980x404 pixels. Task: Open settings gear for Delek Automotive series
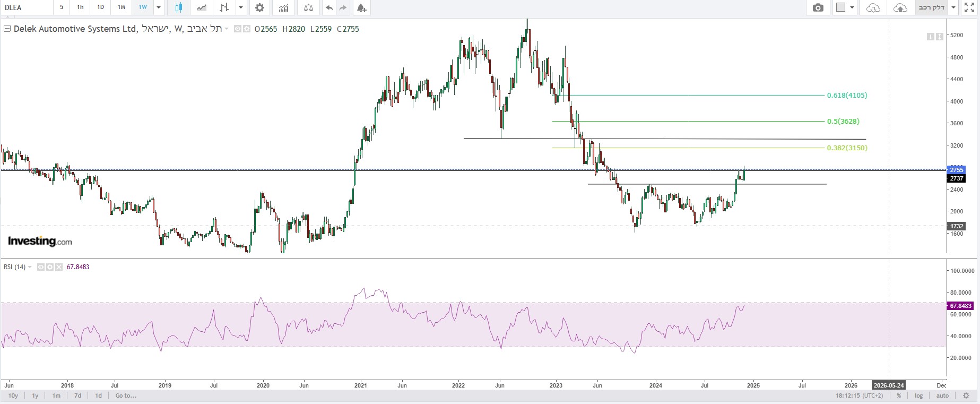click(246, 29)
